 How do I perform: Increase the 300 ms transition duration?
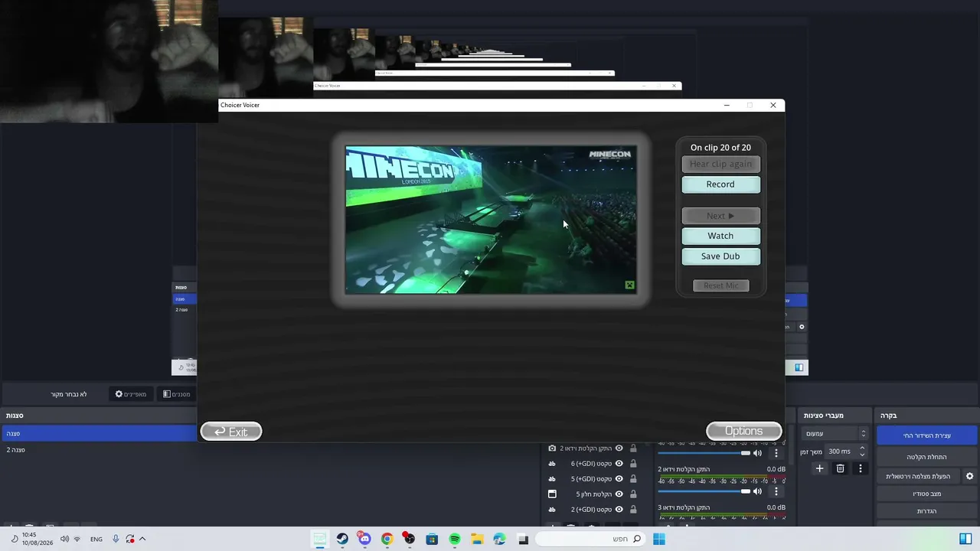(x=862, y=448)
